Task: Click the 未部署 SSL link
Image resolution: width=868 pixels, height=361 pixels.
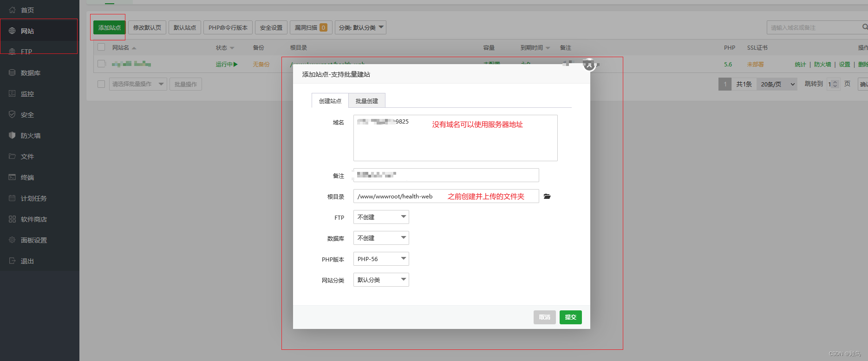Action: [x=755, y=65]
